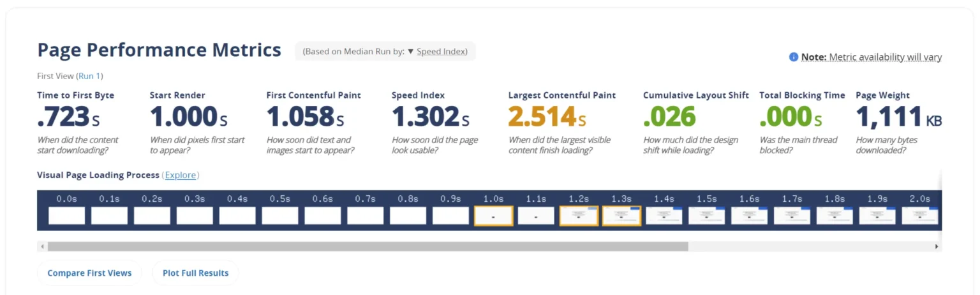Select the 1.3s filmstrip thumbnail
The width and height of the screenshot is (980, 295).
click(x=621, y=216)
